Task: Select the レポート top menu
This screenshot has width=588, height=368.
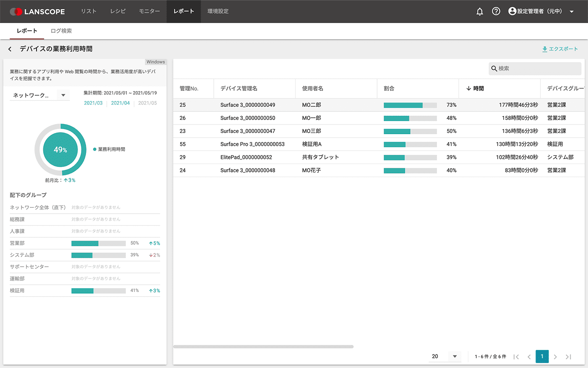Action: pyautogui.click(x=184, y=11)
